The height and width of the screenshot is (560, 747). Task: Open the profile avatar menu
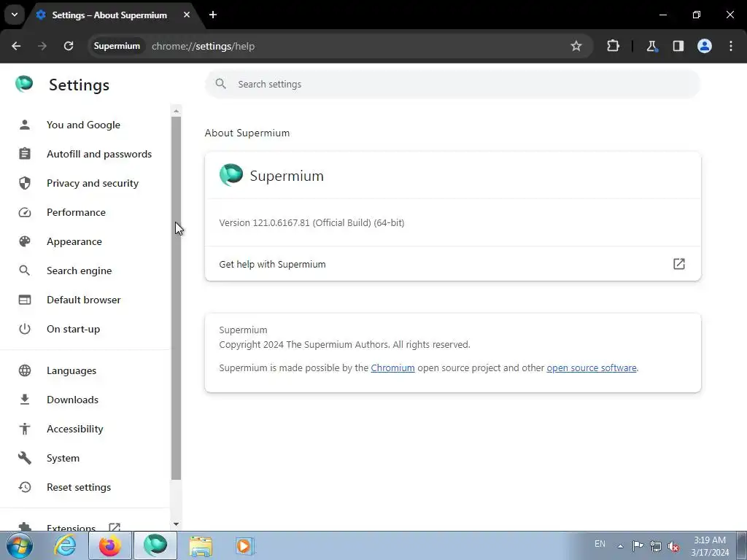(x=705, y=46)
